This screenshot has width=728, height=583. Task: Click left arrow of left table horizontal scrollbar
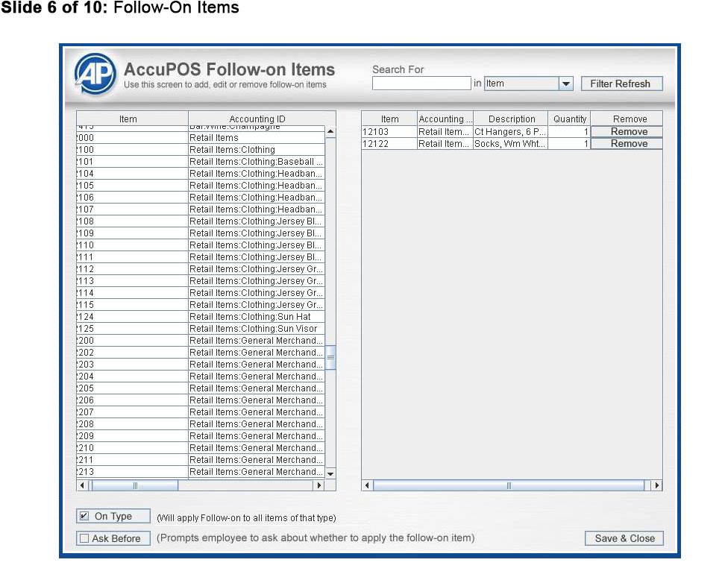(x=82, y=485)
